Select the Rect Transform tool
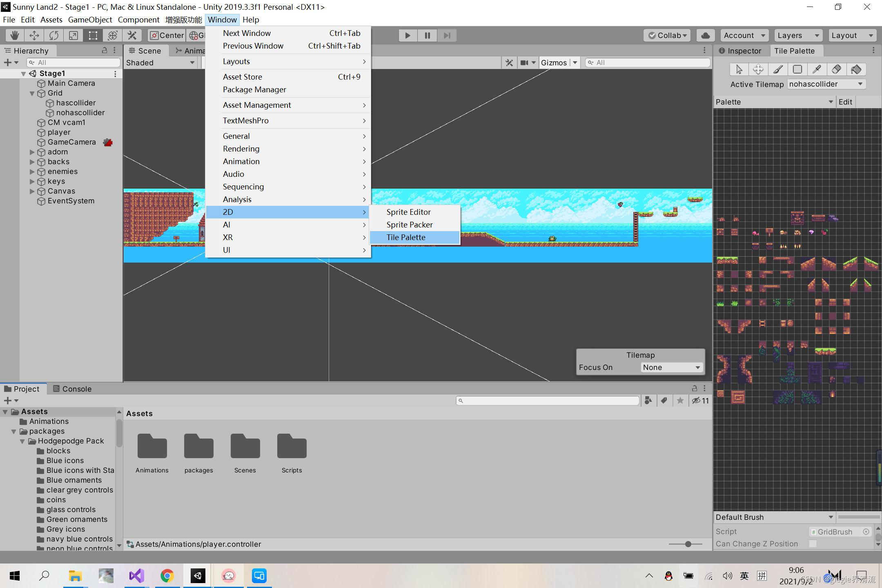 click(93, 36)
